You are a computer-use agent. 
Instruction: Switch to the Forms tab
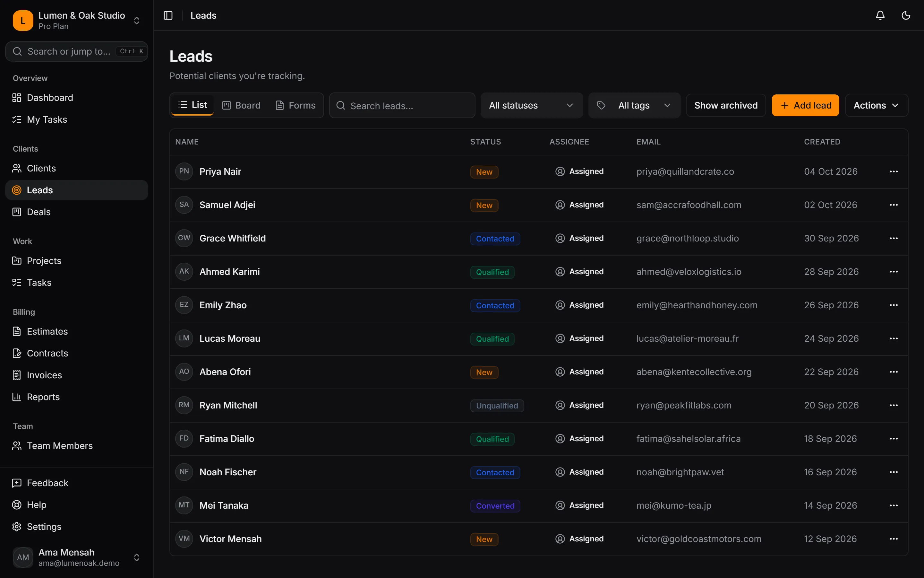pyautogui.click(x=295, y=106)
